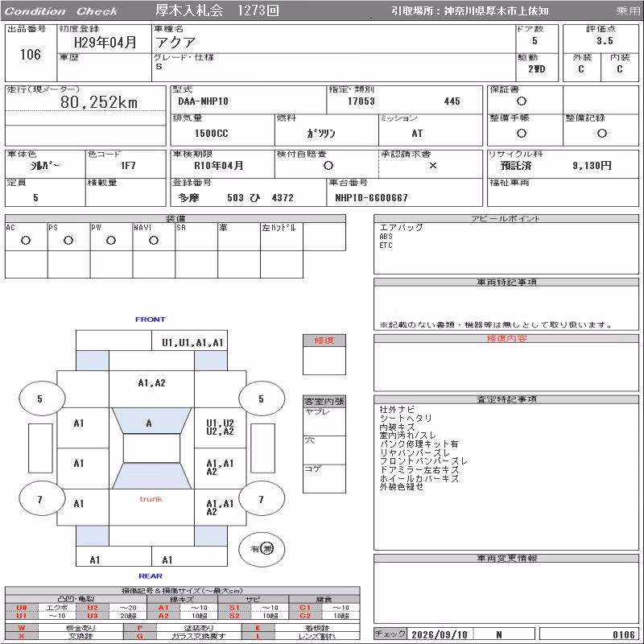Click the lot number 106
Viewport: 644px width, 644px height.
(31, 55)
